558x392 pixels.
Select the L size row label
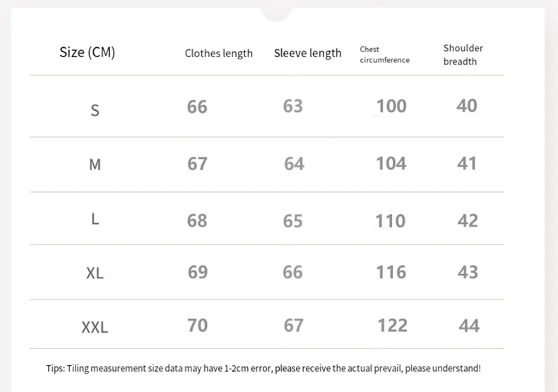point(95,219)
